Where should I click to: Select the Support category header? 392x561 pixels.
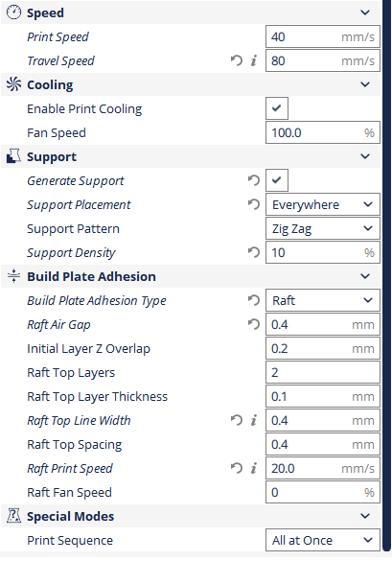[x=191, y=156]
